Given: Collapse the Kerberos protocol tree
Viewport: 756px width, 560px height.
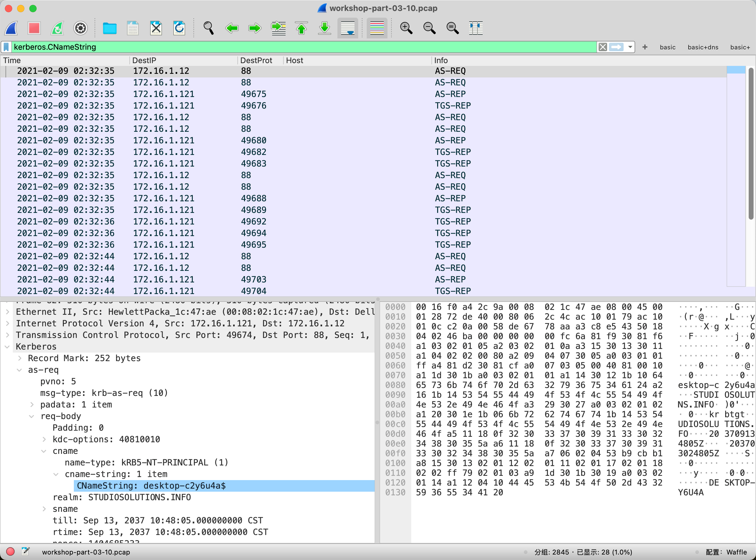Looking at the screenshot, I should (7, 346).
